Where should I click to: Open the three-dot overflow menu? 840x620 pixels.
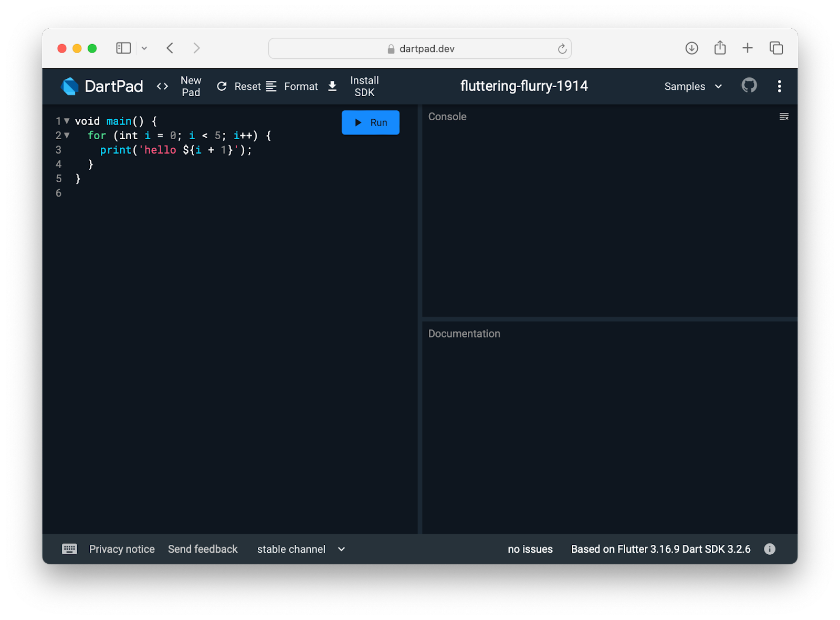780,86
